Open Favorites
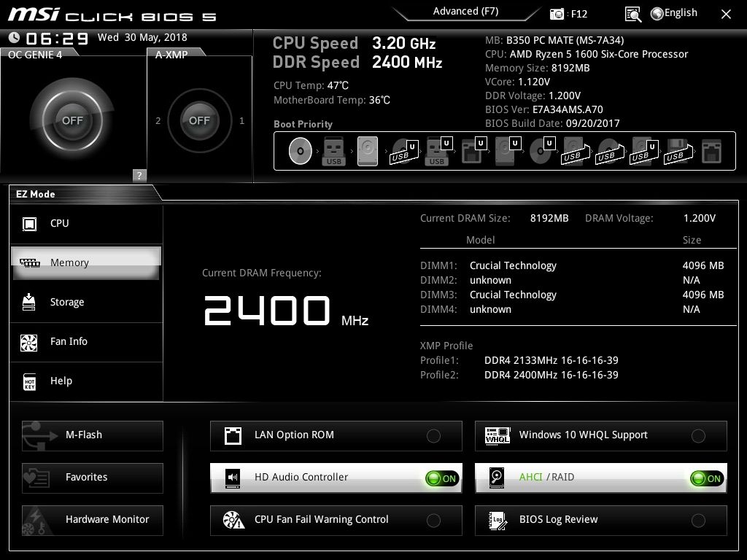747x560 pixels. coord(93,478)
